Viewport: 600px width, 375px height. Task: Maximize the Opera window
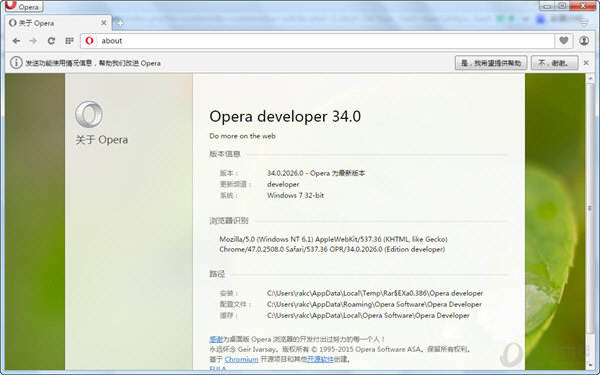click(562, 6)
